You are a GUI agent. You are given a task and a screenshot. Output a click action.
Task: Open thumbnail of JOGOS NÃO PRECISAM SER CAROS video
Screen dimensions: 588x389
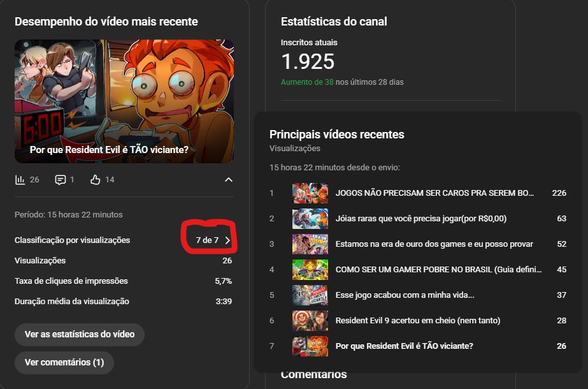point(310,193)
